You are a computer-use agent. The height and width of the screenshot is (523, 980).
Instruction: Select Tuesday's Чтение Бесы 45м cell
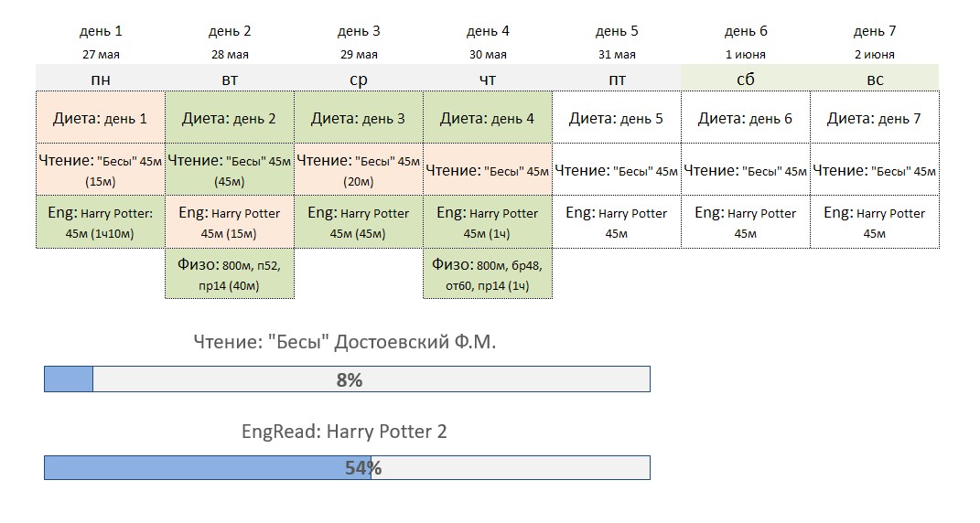(x=230, y=169)
